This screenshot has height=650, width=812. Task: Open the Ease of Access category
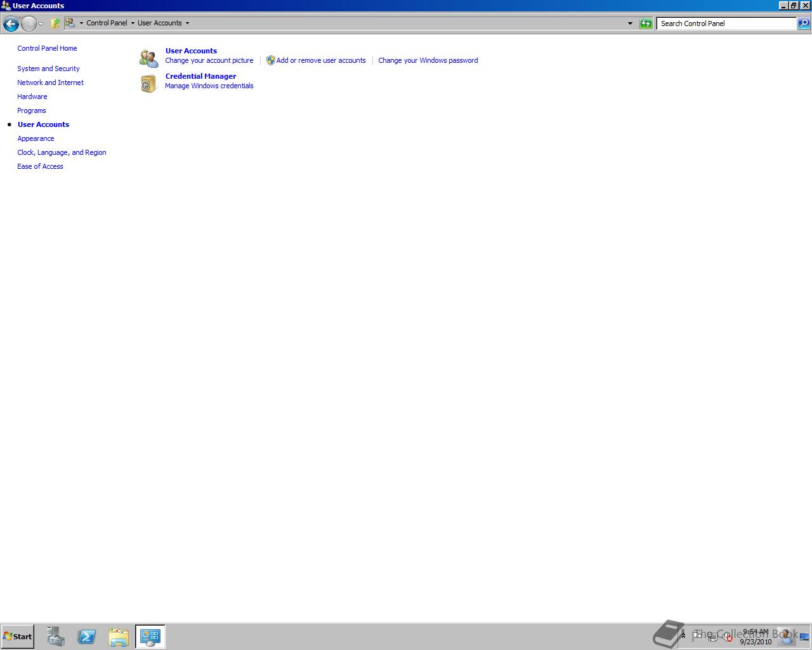pyautogui.click(x=40, y=166)
